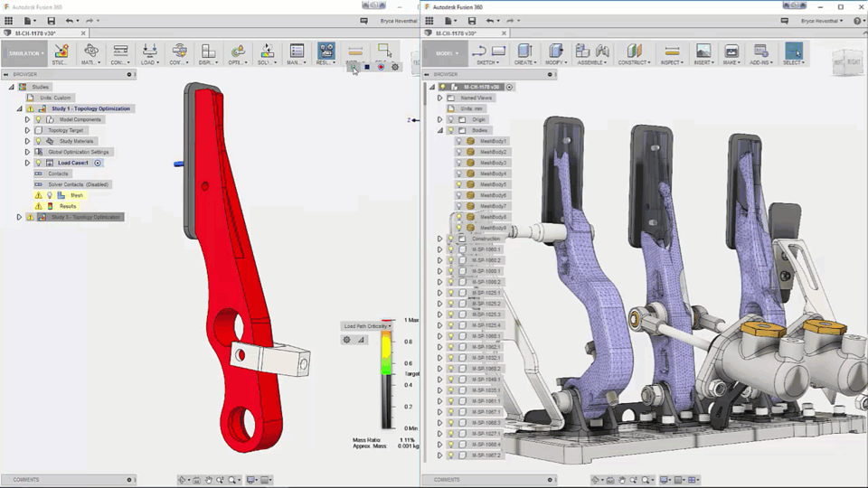
Task: Open the Load Path Criticality dropdown
Action: pos(368,326)
